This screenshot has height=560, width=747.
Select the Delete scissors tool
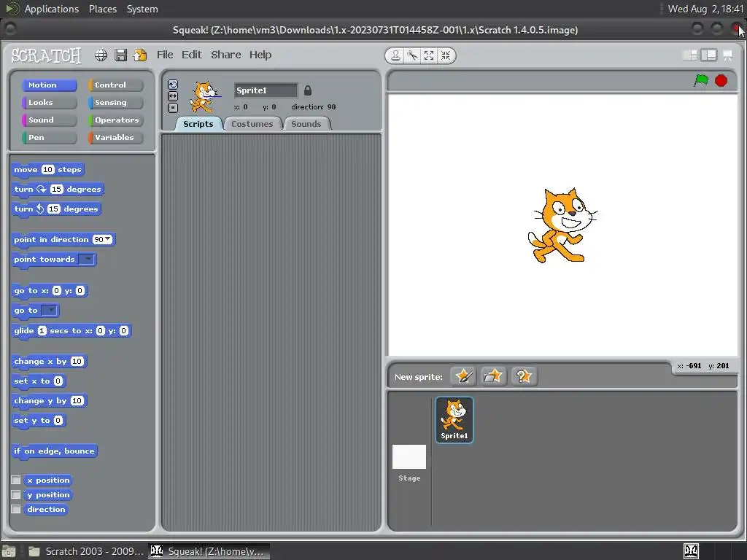pyautogui.click(x=412, y=55)
